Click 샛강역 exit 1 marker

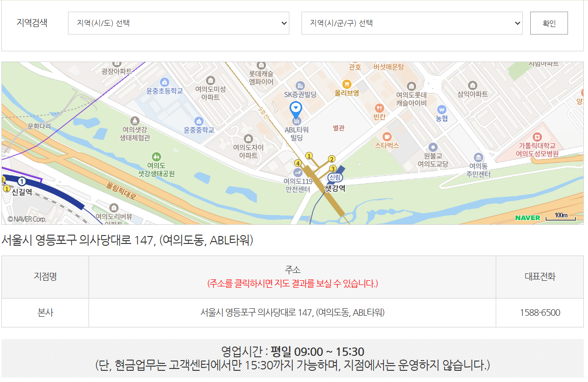pyautogui.click(x=308, y=156)
